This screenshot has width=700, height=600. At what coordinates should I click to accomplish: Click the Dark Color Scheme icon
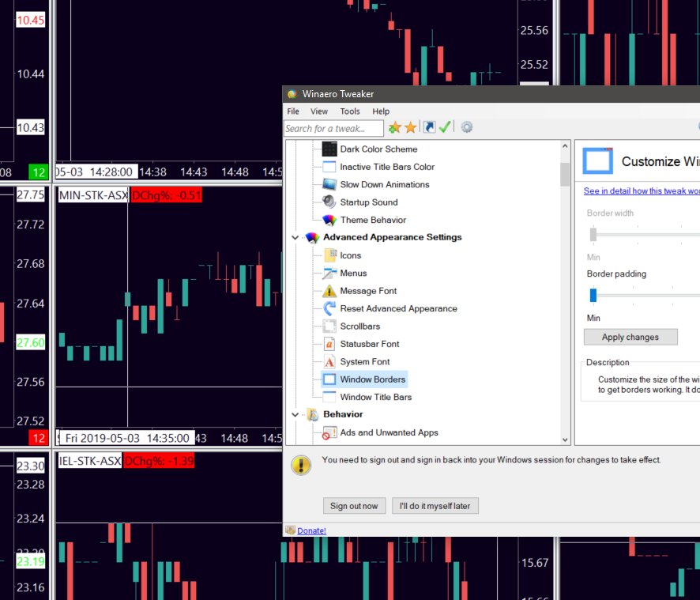pos(329,149)
